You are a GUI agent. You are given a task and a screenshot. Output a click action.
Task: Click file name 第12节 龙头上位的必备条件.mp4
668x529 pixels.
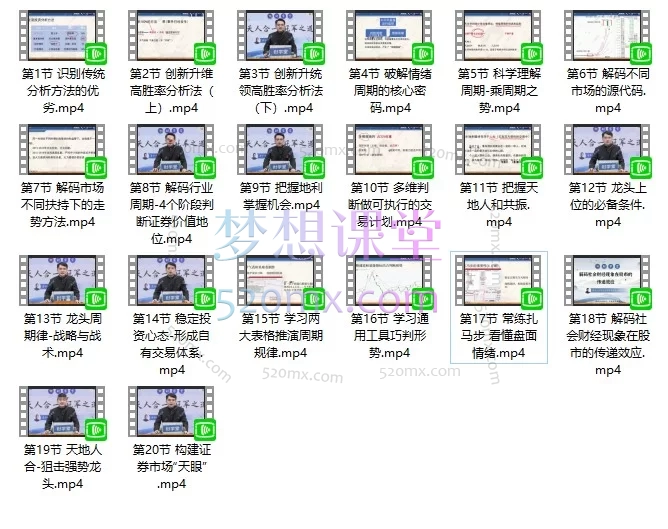click(x=608, y=204)
